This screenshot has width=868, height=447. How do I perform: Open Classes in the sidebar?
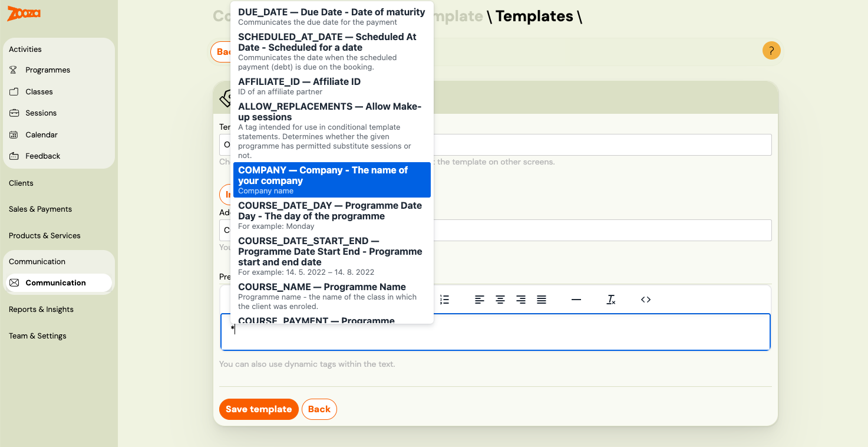39,91
